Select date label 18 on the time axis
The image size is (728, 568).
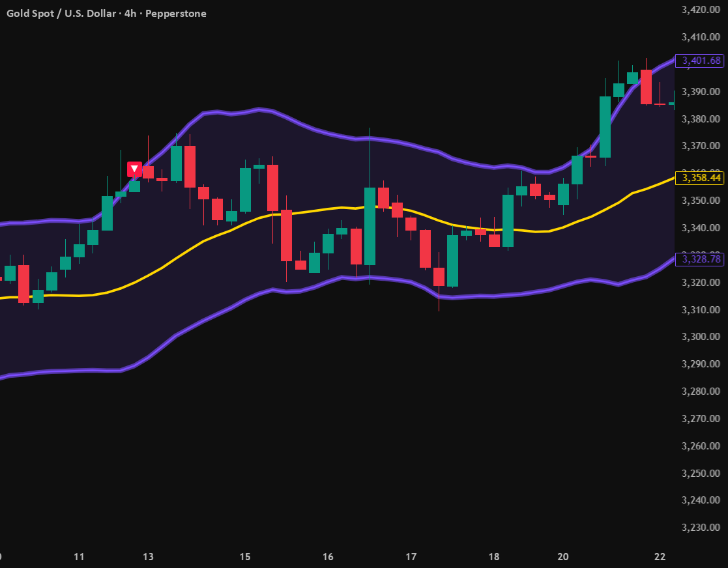point(494,557)
